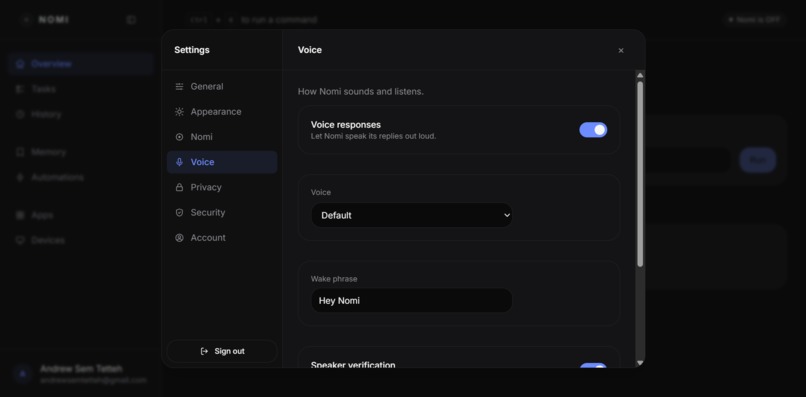This screenshot has height=397, width=806.
Task: Select the Voice settings section
Action: [x=222, y=162]
